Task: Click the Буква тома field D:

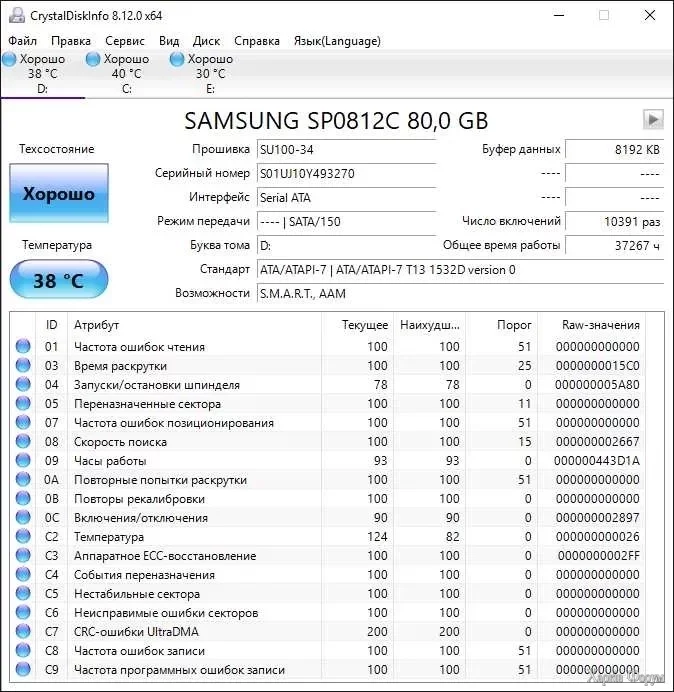Action: click(x=346, y=245)
